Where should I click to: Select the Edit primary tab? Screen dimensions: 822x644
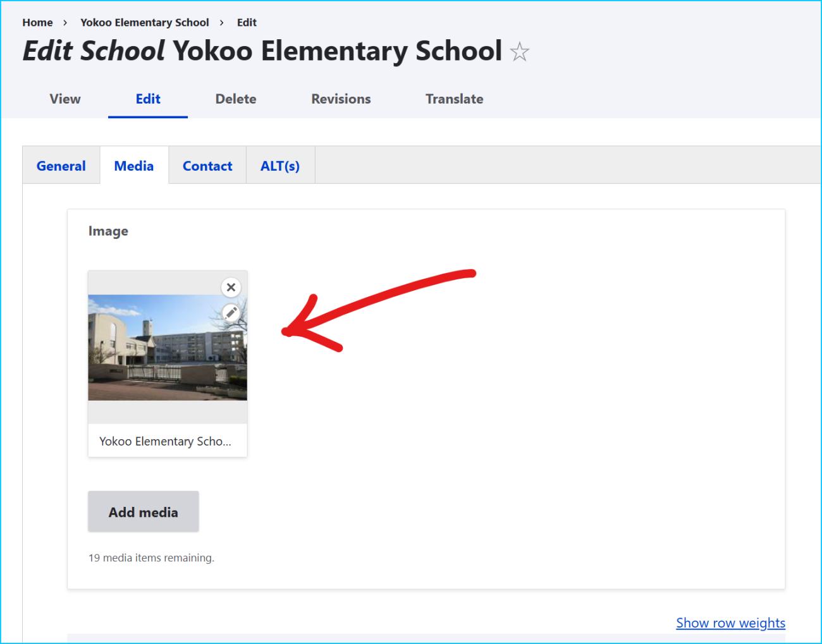pos(148,99)
